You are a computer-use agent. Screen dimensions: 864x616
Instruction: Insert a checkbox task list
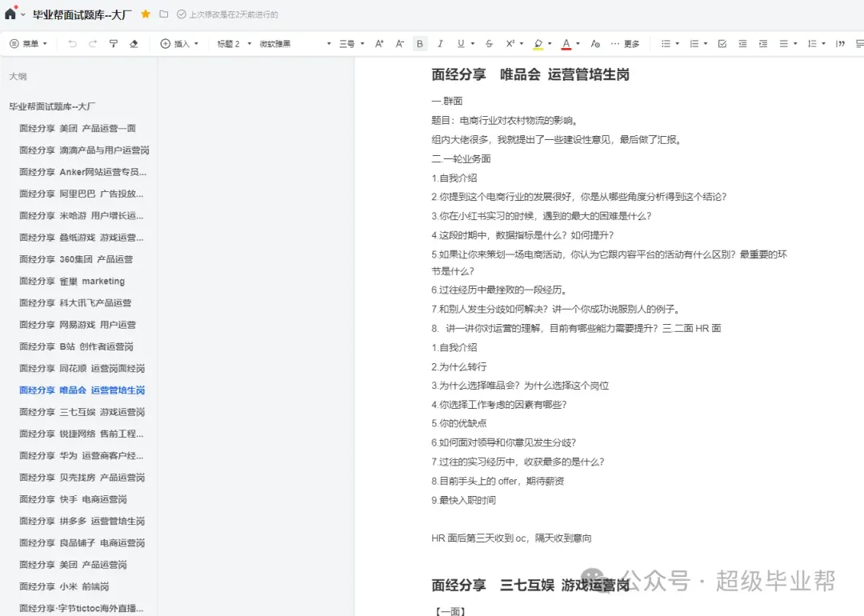(x=722, y=43)
